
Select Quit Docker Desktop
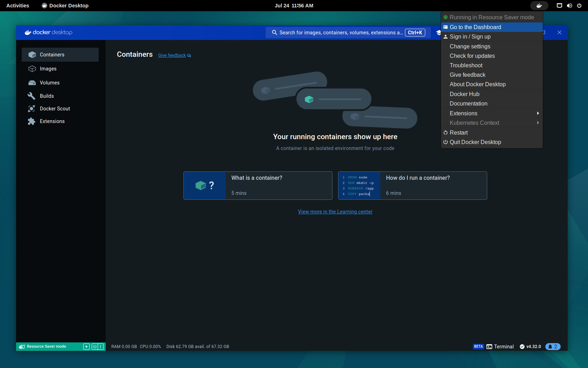(492, 142)
